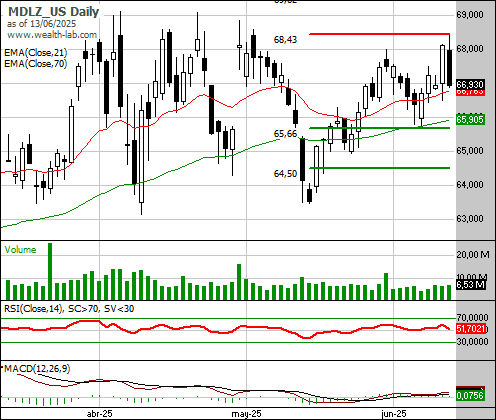Select the green 64,50 support line

pyautogui.click(x=380, y=168)
